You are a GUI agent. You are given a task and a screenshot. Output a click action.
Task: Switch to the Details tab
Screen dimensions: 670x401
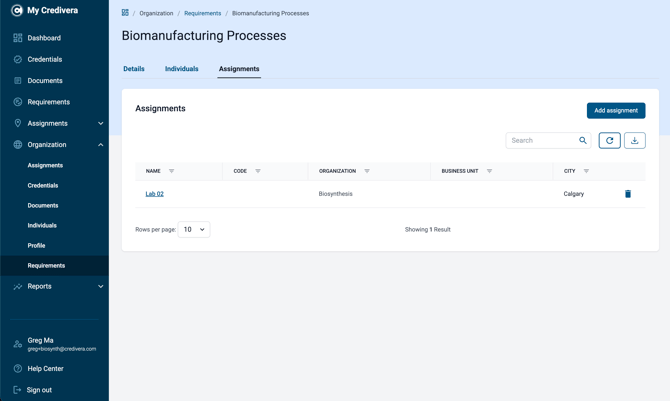pyautogui.click(x=134, y=69)
